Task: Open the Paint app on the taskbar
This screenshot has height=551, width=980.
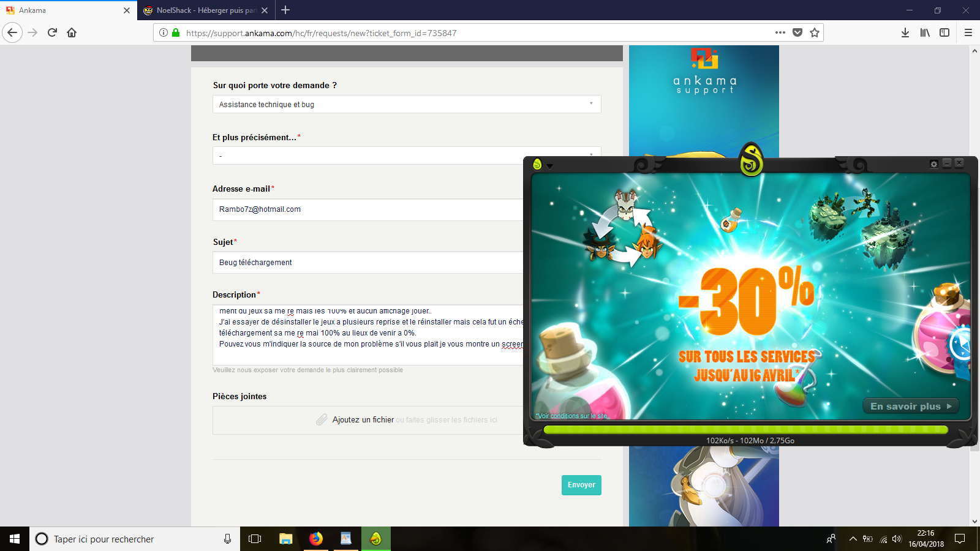Action: 346,539
